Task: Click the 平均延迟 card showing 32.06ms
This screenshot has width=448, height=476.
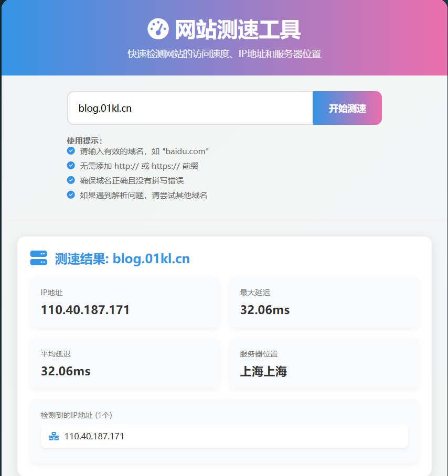Action: [x=124, y=364]
